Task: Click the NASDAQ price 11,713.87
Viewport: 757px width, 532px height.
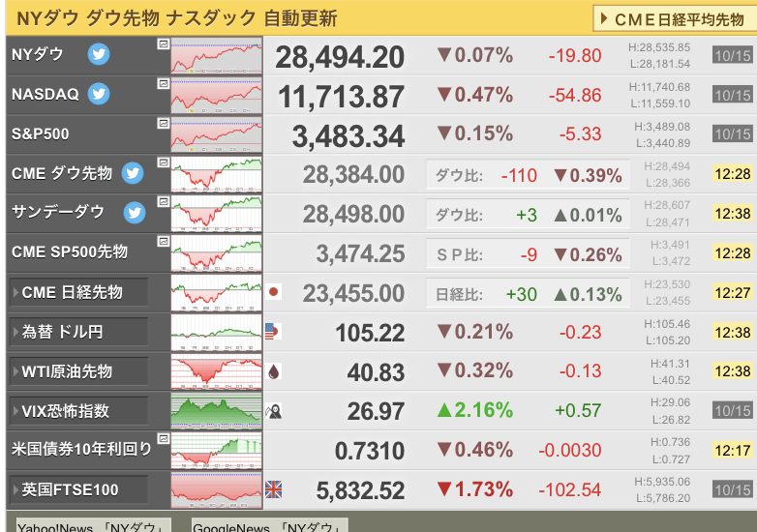Action: coord(342,97)
